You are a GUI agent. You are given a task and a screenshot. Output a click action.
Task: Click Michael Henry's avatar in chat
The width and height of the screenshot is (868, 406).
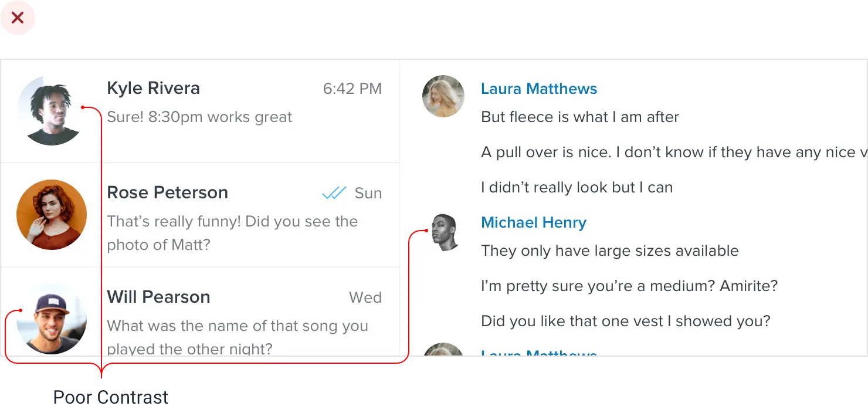click(445, 232)
